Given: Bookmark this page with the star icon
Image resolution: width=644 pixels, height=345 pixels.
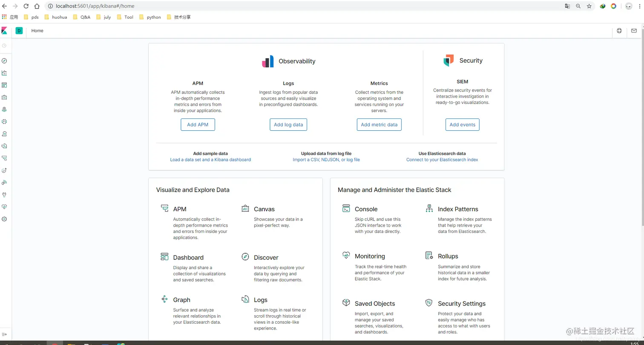Looking at the screenshot, I should pyautogui.click(x=589, y=6).
